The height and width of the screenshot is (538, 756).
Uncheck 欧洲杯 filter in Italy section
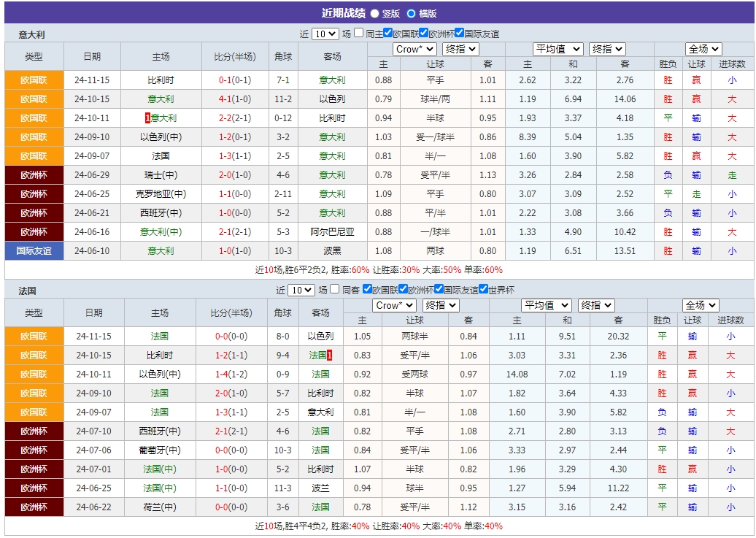tap(425, 33)
